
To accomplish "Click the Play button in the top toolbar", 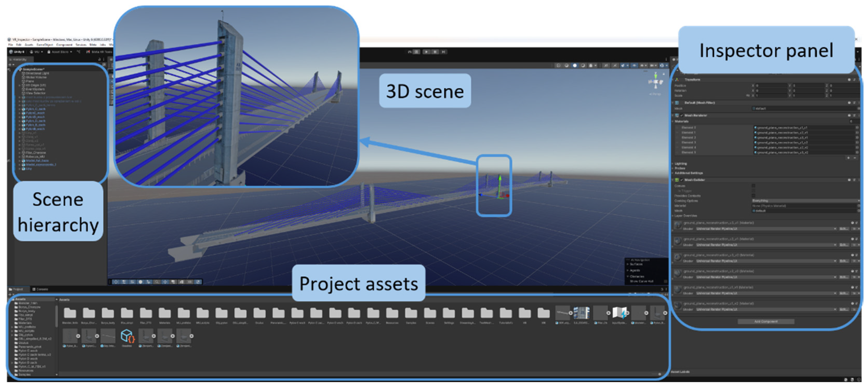I will coord(427,52).
